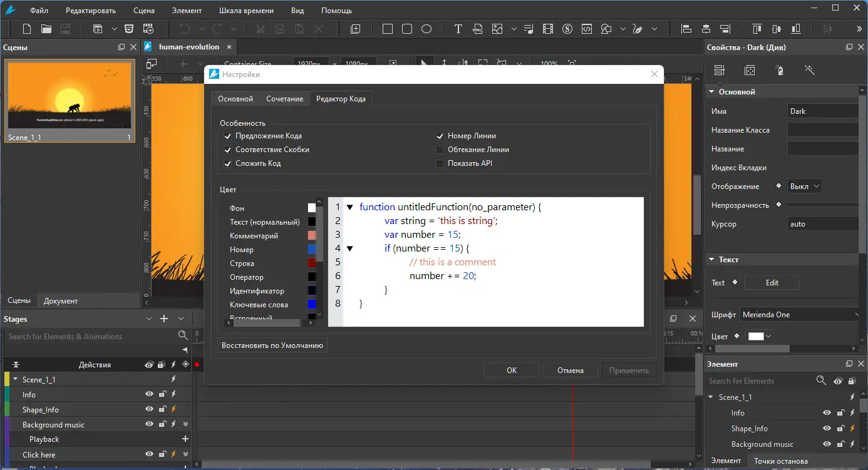The height and width of the screenshot is (470, 868).
Task: Collapse the Scene_1_1 tree in the timeline
Action: click(x=15, y=380)
